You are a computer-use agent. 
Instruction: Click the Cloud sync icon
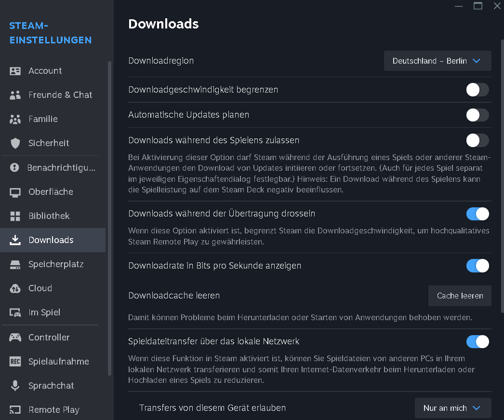(x=15, y=288)
